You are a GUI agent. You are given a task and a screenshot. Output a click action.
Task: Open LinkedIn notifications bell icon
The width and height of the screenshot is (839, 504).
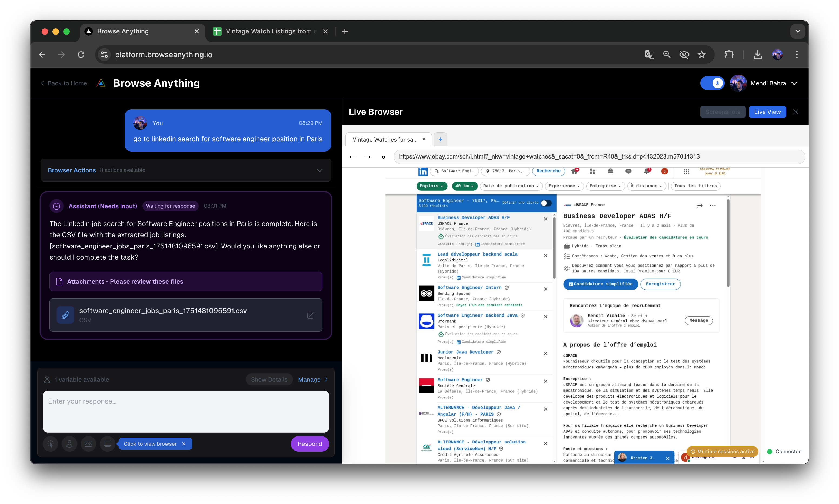(647, 171)
